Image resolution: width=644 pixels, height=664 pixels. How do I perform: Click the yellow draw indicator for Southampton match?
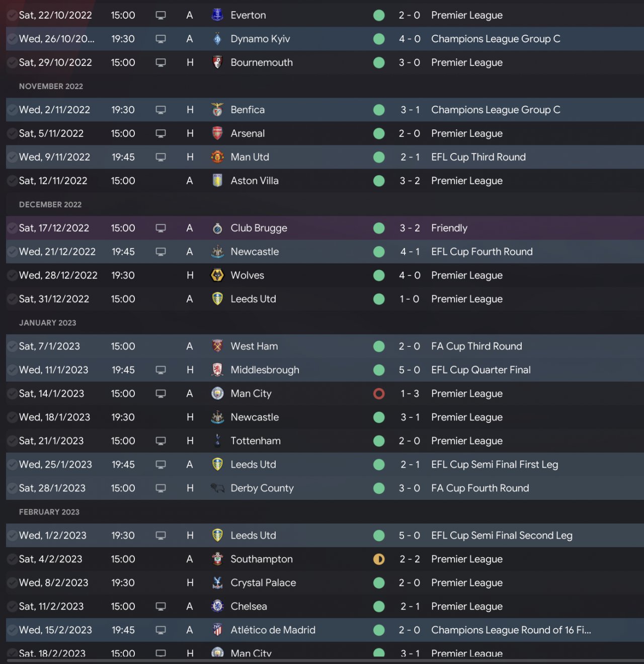click(379, 559)
